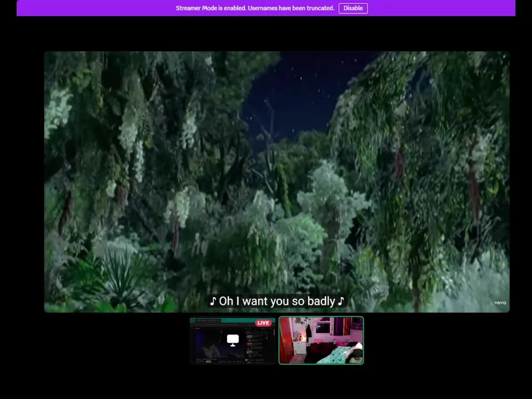Click the monitor icon on screen share tile

tap(233, 340)
